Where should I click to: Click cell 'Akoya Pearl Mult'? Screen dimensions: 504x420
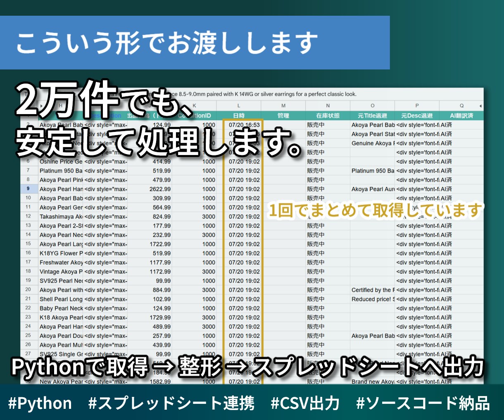61,345
